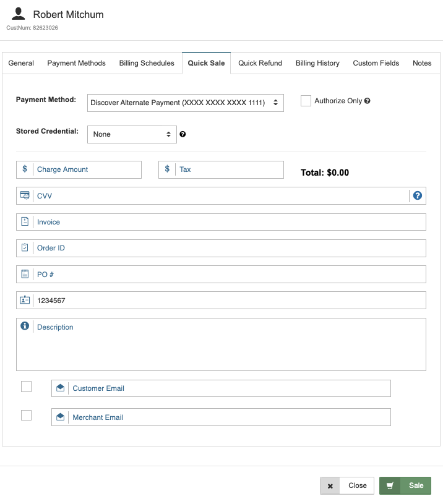Switch to the Billing History tab

(317, 63)
